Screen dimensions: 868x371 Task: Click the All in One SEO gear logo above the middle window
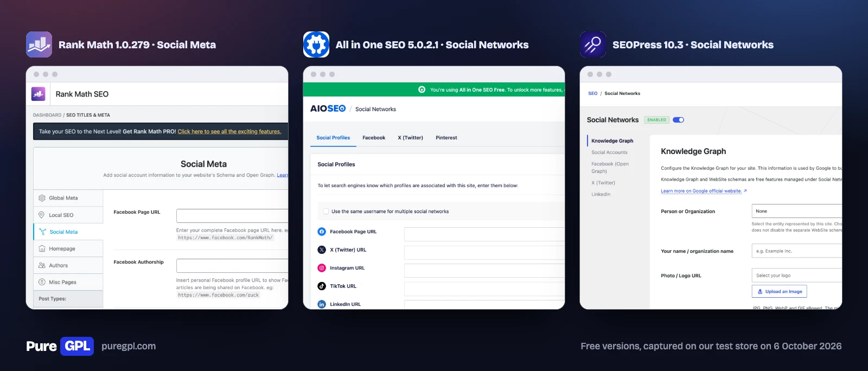[x=316, y=44]
